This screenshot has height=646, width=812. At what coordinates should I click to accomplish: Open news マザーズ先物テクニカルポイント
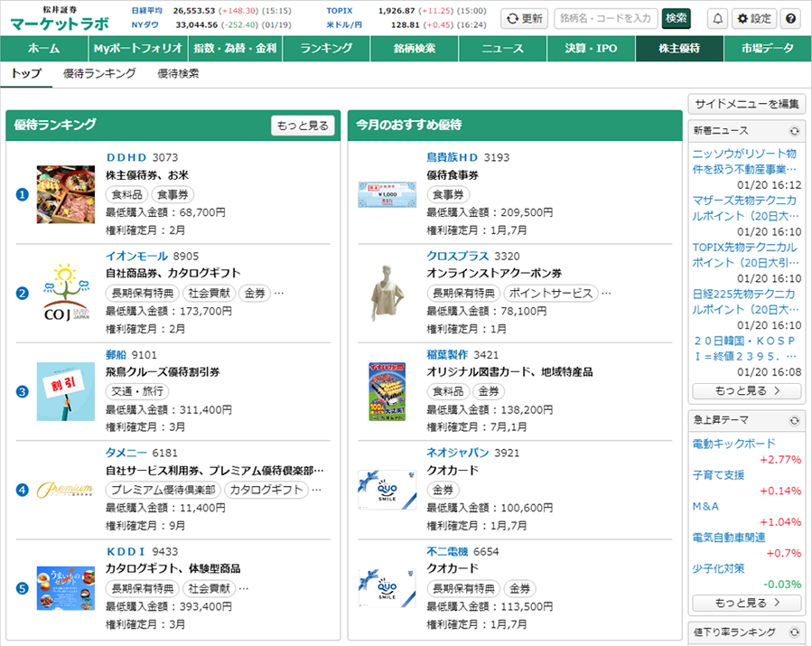tap(745, 208)
